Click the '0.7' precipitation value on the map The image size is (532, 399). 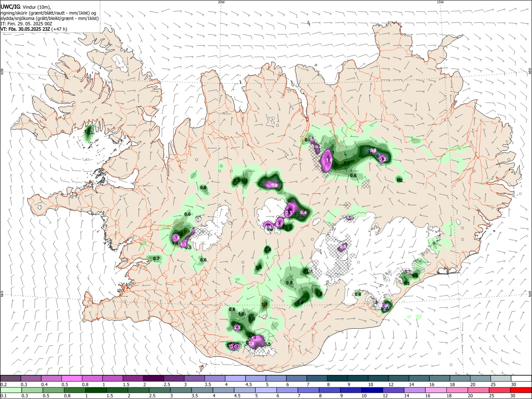point(156,259)
